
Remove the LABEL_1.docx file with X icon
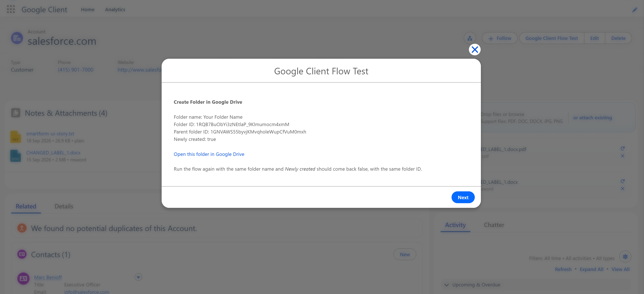click(x=622, y=189)
